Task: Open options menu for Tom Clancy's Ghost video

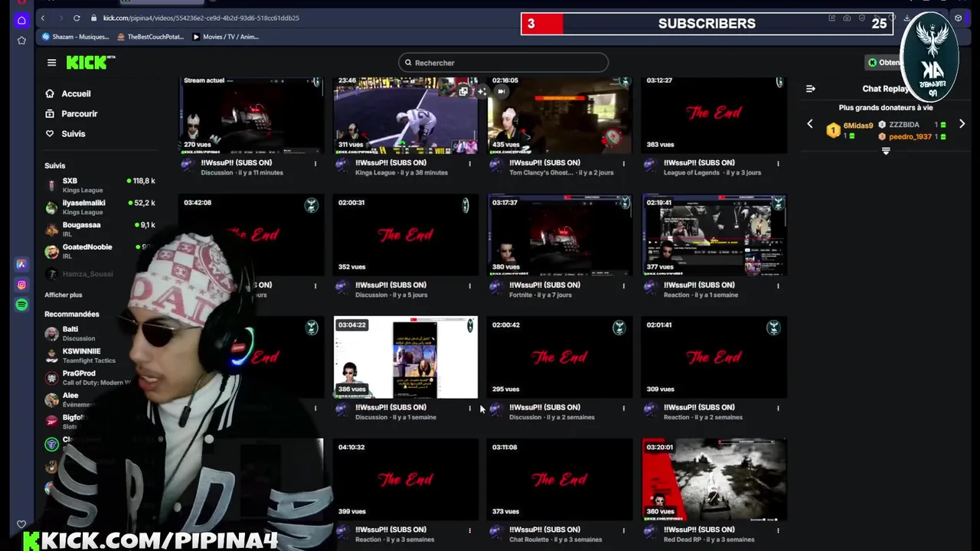Action: pyautogui.click(x=623, y=163)
